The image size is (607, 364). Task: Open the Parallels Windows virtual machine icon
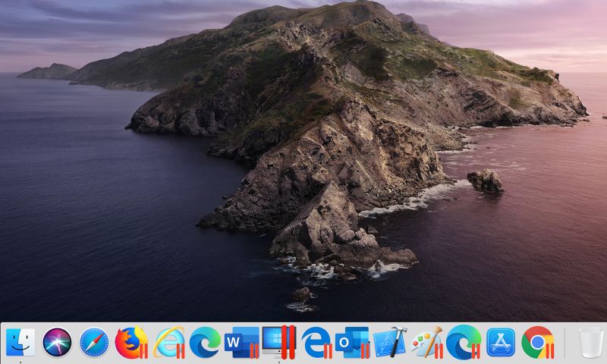[278, 342]
